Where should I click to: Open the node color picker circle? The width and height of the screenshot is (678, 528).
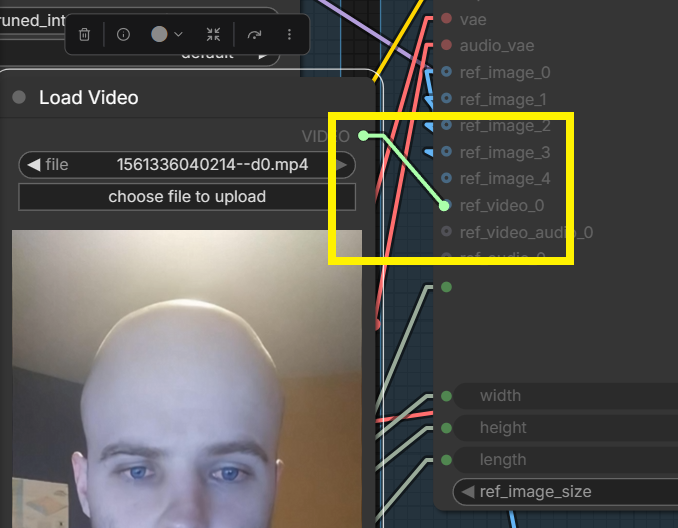(159, 34)
